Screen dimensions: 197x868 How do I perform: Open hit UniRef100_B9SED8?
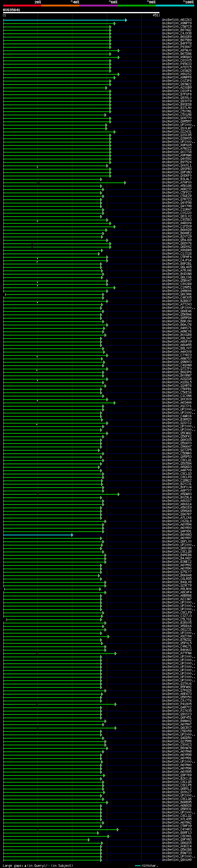click(x=177, y=104)
